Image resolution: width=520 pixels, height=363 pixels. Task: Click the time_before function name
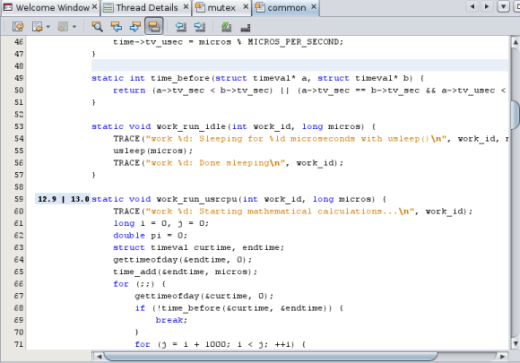(180, 78)
